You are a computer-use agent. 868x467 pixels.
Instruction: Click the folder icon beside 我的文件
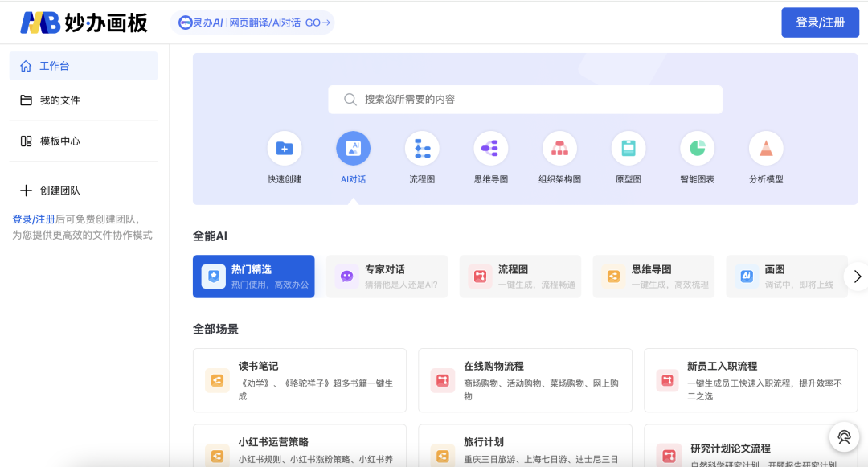pos(26,100)
